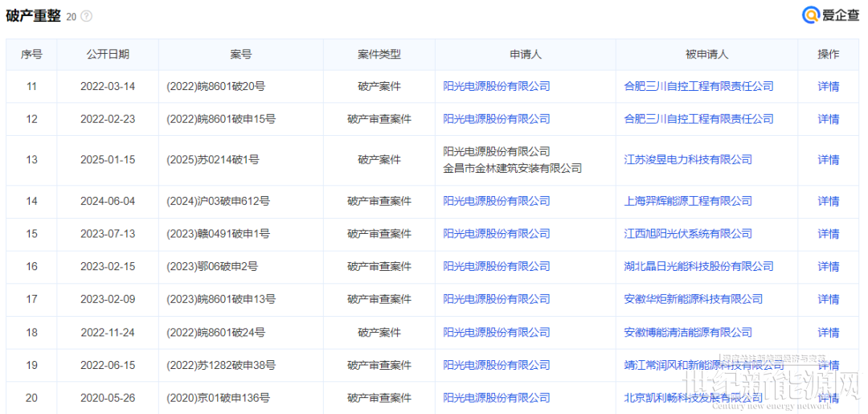Select case number (2025)苏0214破1号

pos(212,160)
